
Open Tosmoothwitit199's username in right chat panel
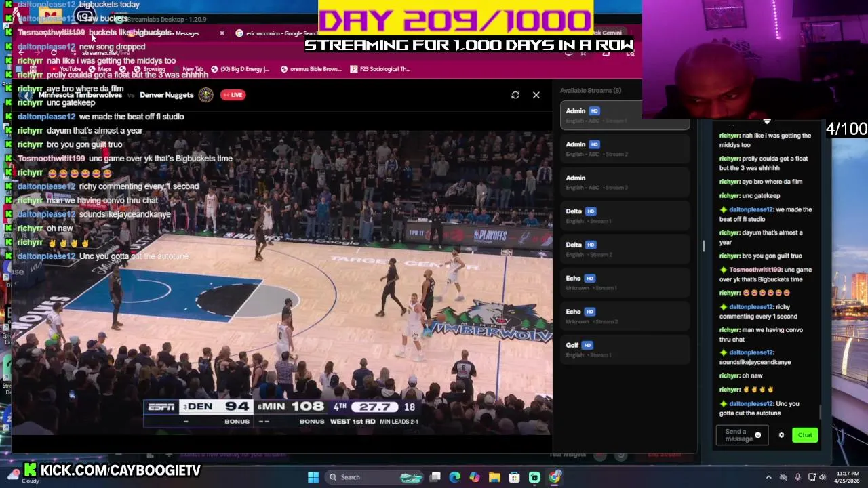755,270
